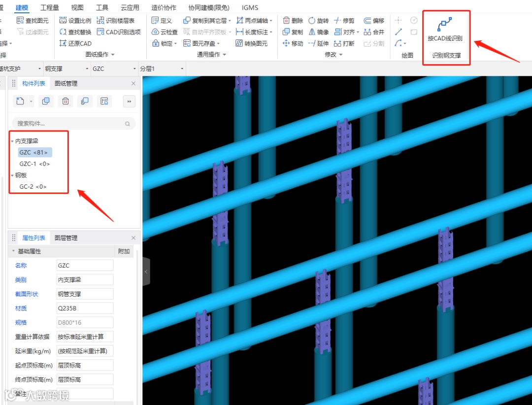
Task: Run the 云检查 tool
Action: [x=165, y=32]
